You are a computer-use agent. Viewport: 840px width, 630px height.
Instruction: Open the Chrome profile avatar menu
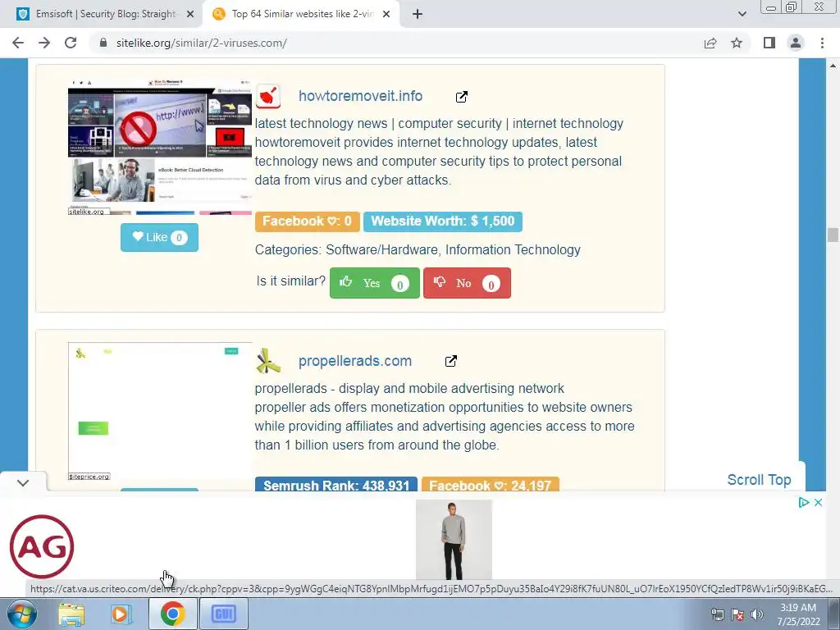pyautogui.click(x=796, y=43)
